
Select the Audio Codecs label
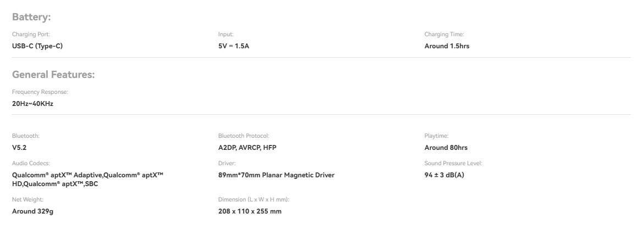tap(31, 164)
